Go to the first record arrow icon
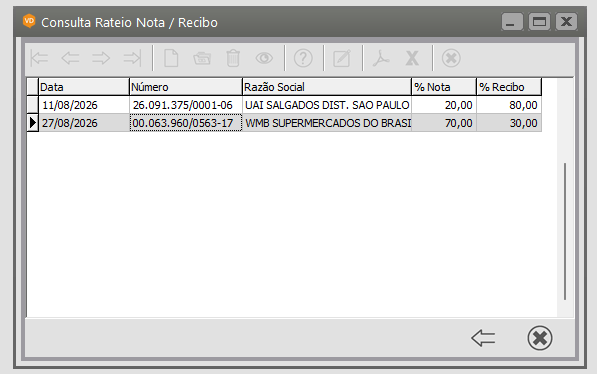 39,58
